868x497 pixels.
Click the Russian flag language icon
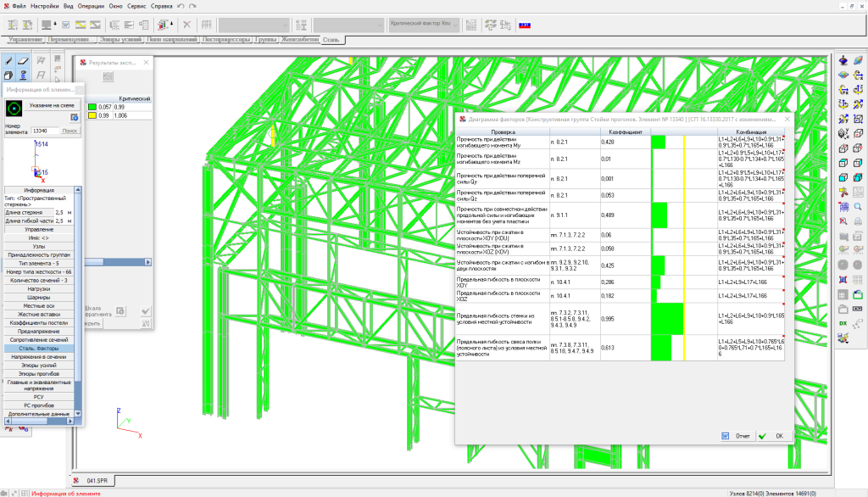point(525,25)
